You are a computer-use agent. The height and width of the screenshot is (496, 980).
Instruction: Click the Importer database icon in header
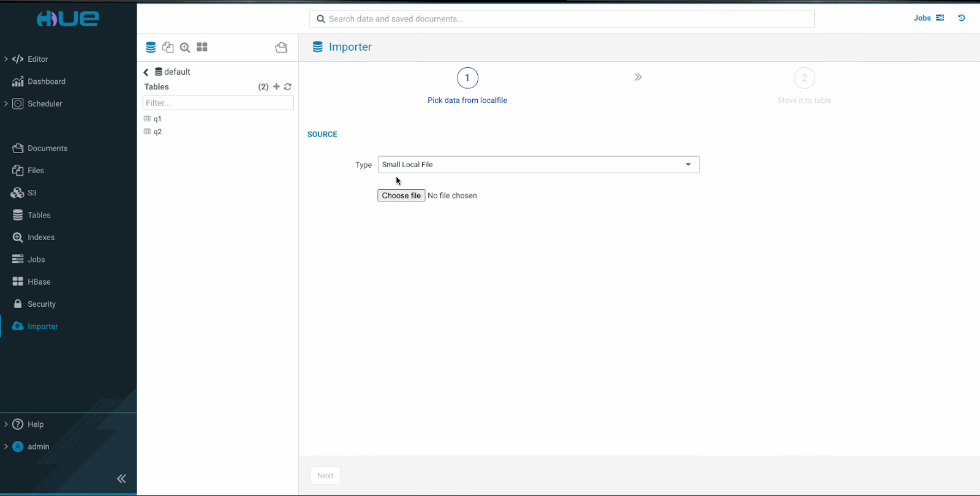coord(317,47)
